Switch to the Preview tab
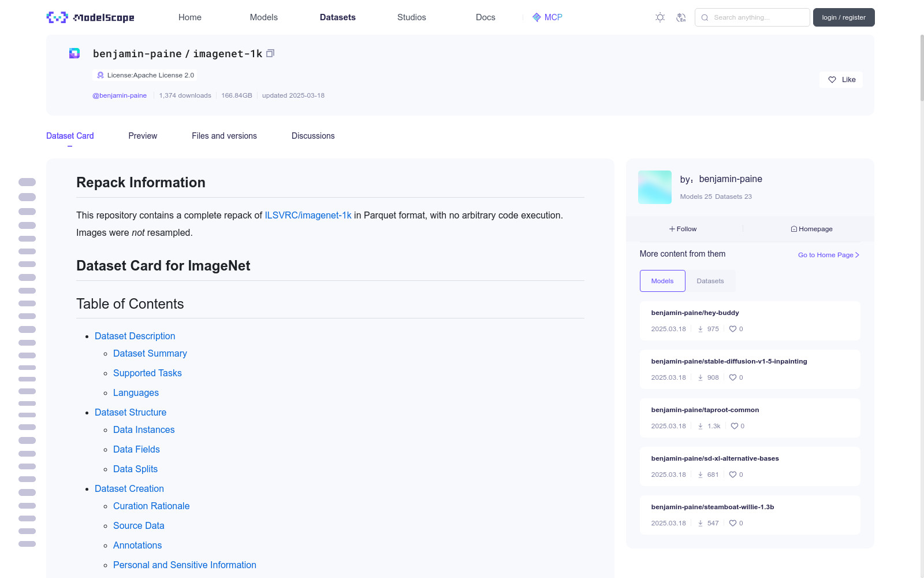This screenshot has height=578, width=924. [x=143, y=136]
